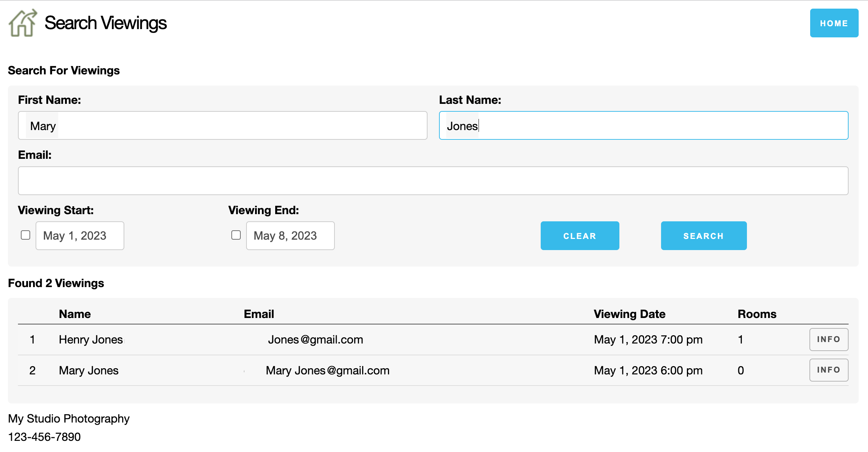Focus the Email input field
The image size is (868, 452).
433,181
